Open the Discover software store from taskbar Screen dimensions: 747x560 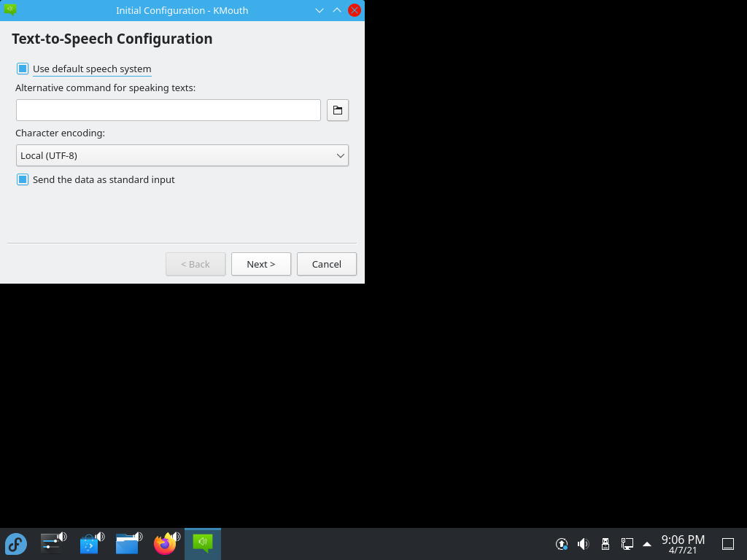[x=90, y=544]
